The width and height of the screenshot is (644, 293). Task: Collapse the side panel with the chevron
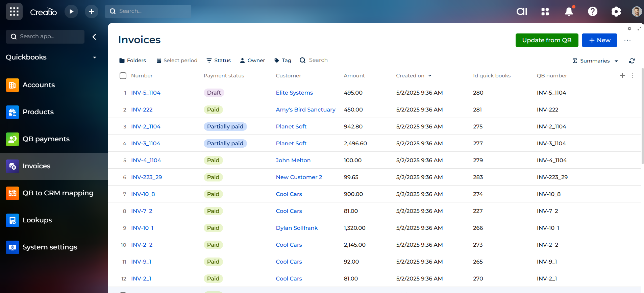click(94, 37)
